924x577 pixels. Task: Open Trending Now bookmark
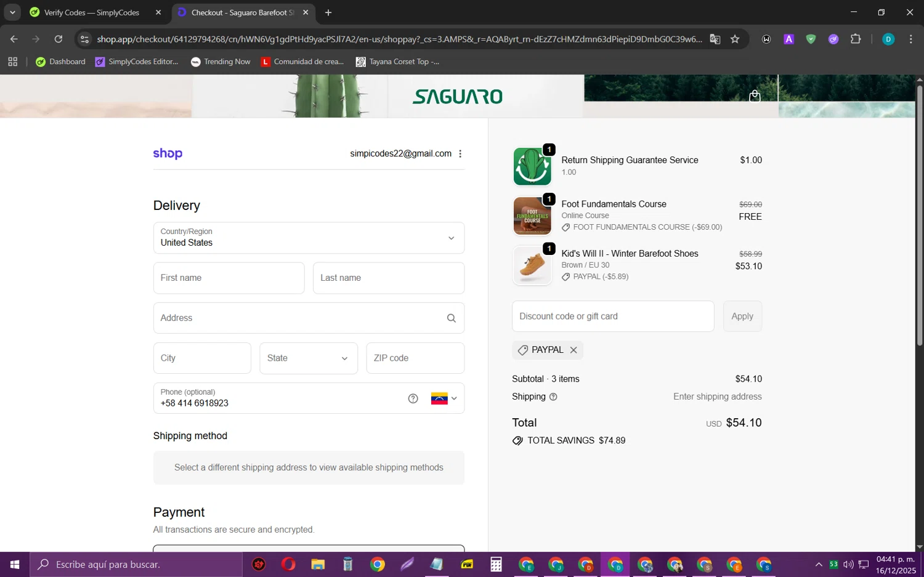coord(221,62)
